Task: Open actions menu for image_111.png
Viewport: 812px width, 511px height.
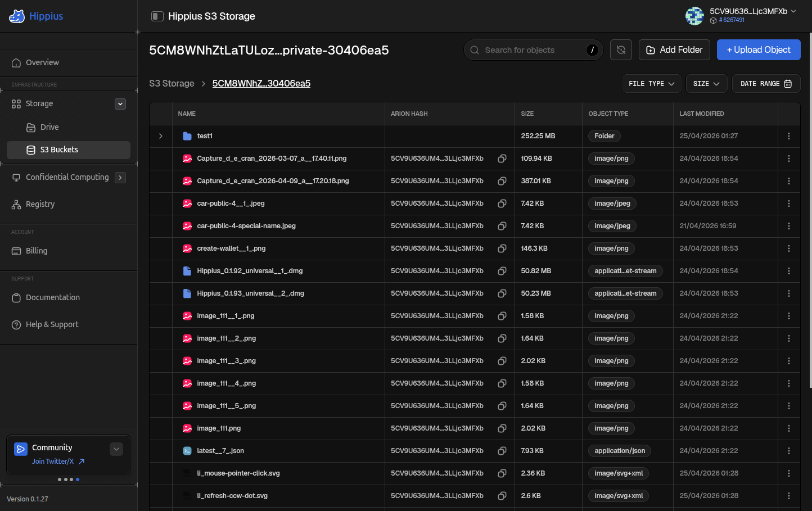Action: click(789, 428)
